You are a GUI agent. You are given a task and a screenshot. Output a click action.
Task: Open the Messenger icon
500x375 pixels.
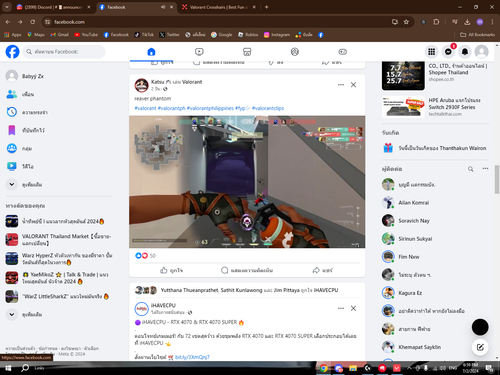click(448, 52)
